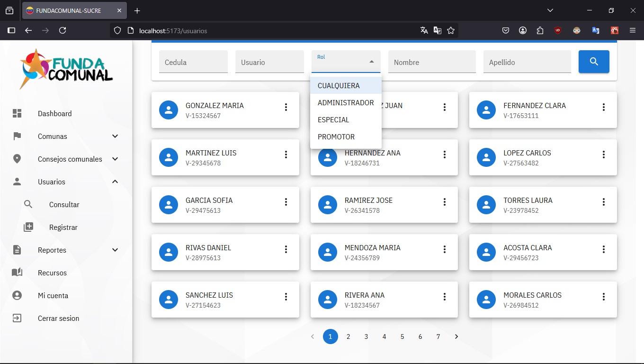Go to next page of users
Screen dimensions: 644x364
pyautogui.click(x=456, y=337)
